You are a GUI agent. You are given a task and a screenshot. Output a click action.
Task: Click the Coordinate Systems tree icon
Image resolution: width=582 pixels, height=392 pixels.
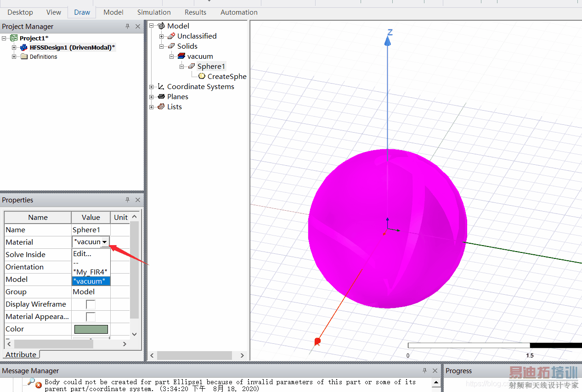pyautogui.click(x=161, y=86)
